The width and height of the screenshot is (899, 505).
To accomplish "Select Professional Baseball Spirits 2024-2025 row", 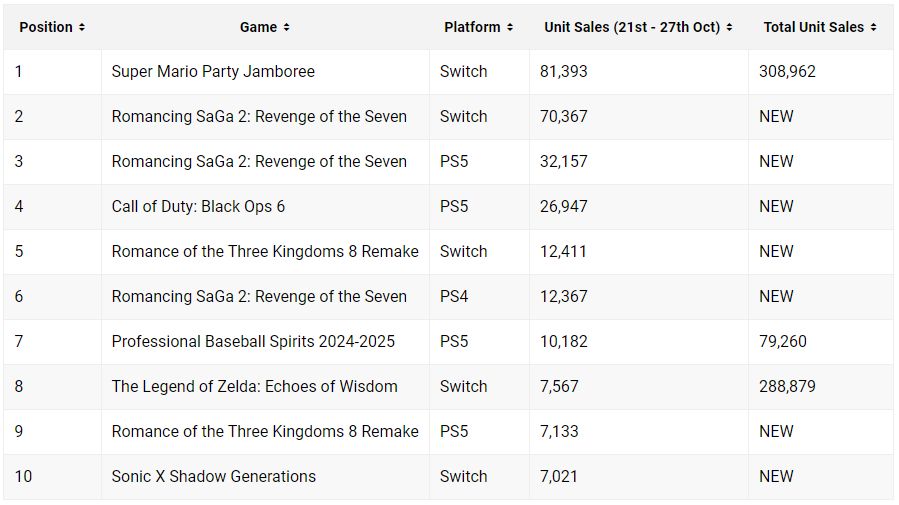I will [253, 342].
